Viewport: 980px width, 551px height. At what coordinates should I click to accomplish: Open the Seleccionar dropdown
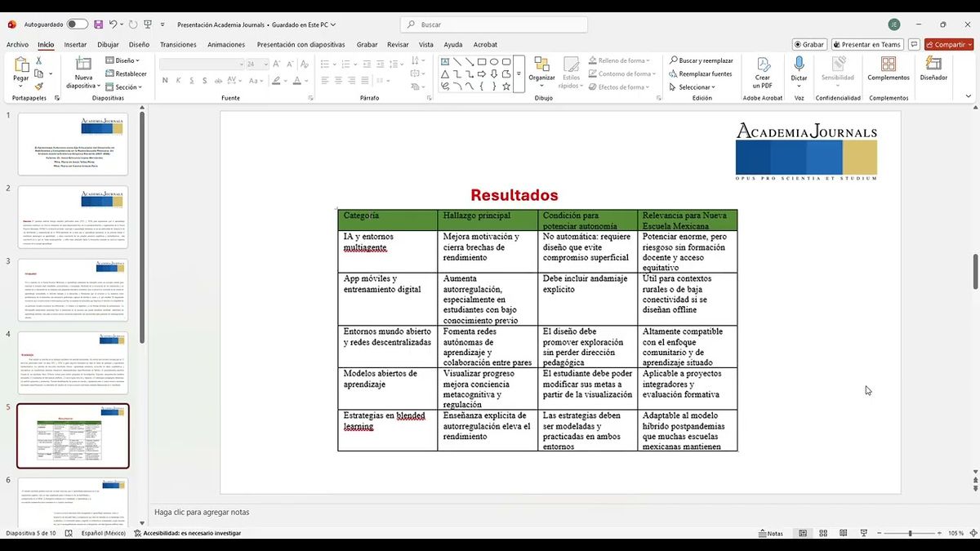(x=692, y=87)
